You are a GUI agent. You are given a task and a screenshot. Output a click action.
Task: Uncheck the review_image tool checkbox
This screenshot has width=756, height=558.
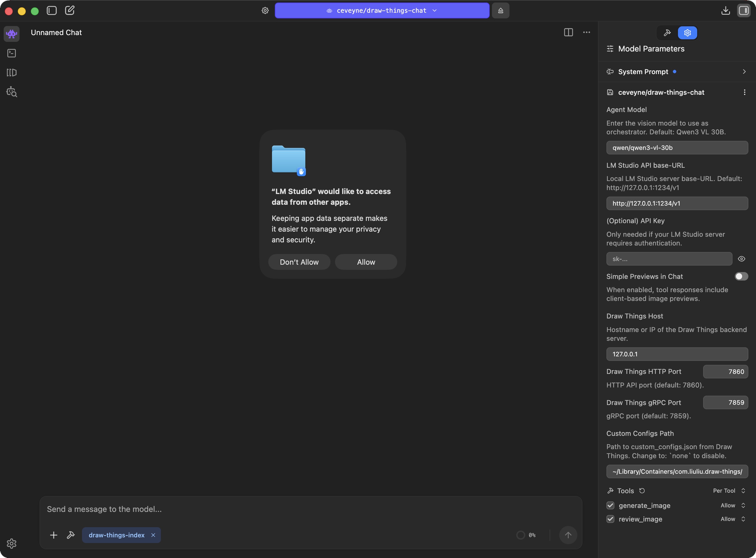click(610, 519)
